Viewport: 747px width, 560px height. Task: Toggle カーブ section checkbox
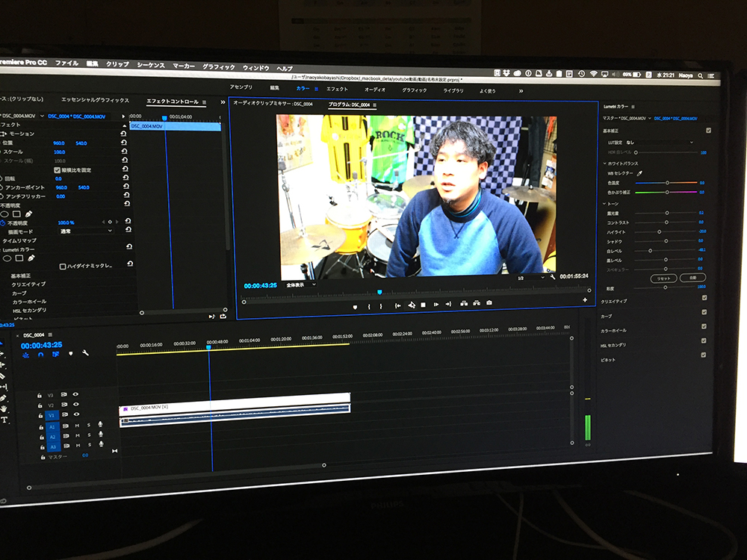704,312
